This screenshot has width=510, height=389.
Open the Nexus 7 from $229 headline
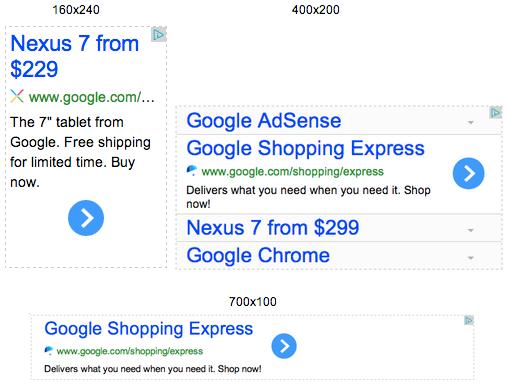pyautogui.click(x=75, y=56)
